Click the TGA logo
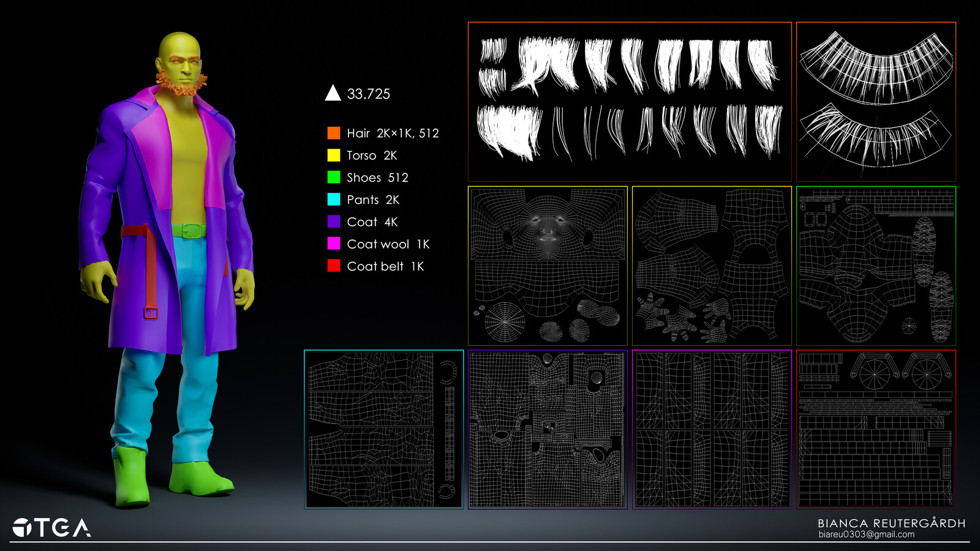Viewport: 980px width, 551px height. pos(51,528)
